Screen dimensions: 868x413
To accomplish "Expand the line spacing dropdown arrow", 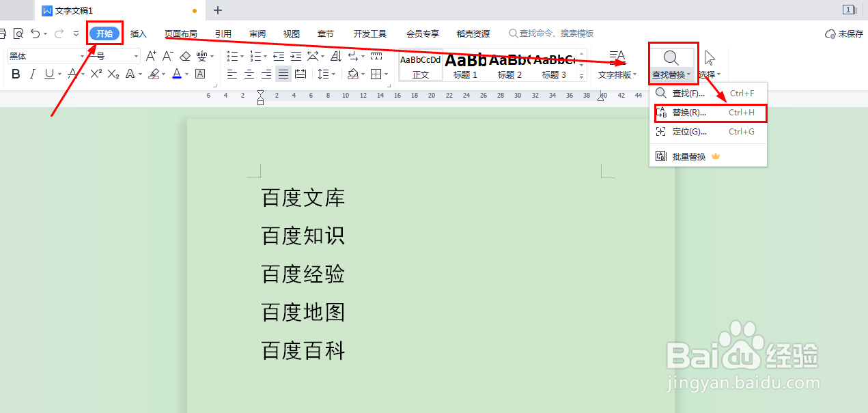I will click(333, 74).
